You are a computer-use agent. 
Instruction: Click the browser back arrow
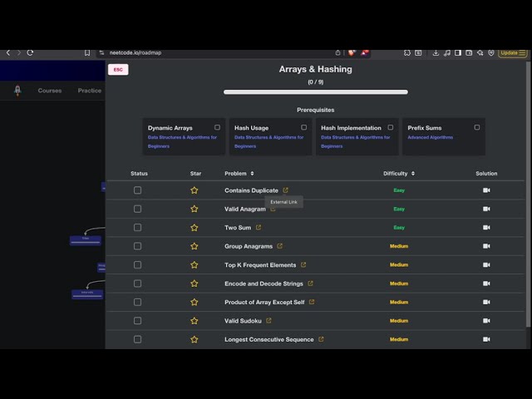[8, 52]
